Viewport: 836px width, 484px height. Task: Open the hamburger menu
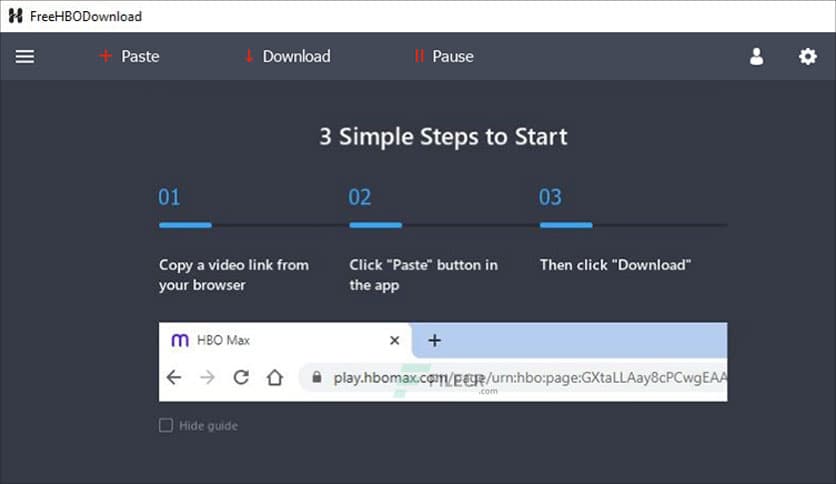(x=25, y=57)
